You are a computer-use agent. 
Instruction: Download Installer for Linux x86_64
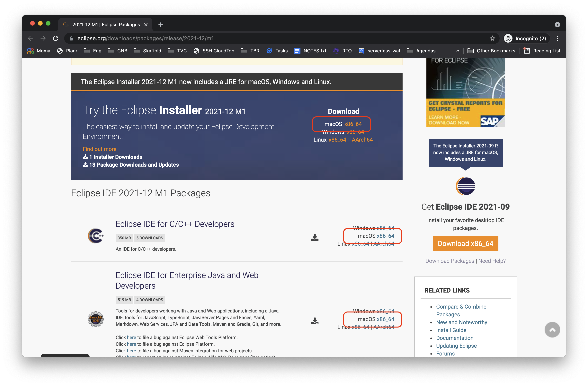coord(337,140)
